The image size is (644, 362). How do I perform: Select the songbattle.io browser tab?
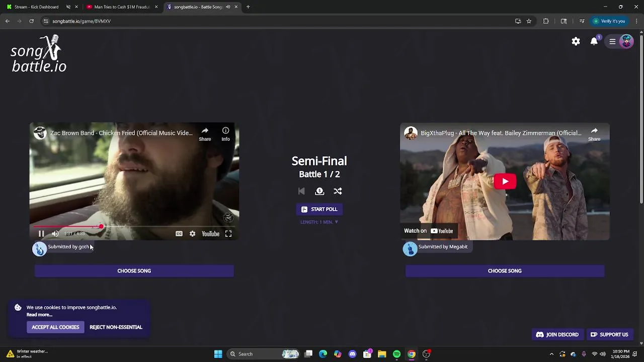198,7
